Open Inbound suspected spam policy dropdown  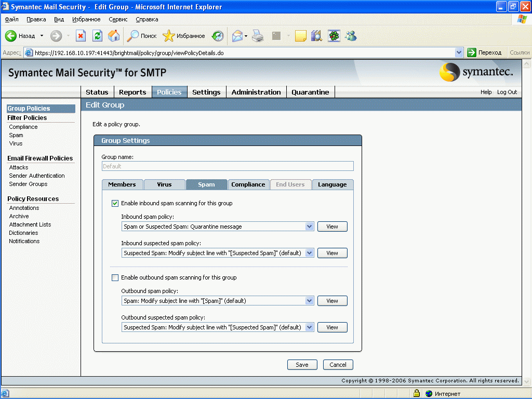pos(218,253)
